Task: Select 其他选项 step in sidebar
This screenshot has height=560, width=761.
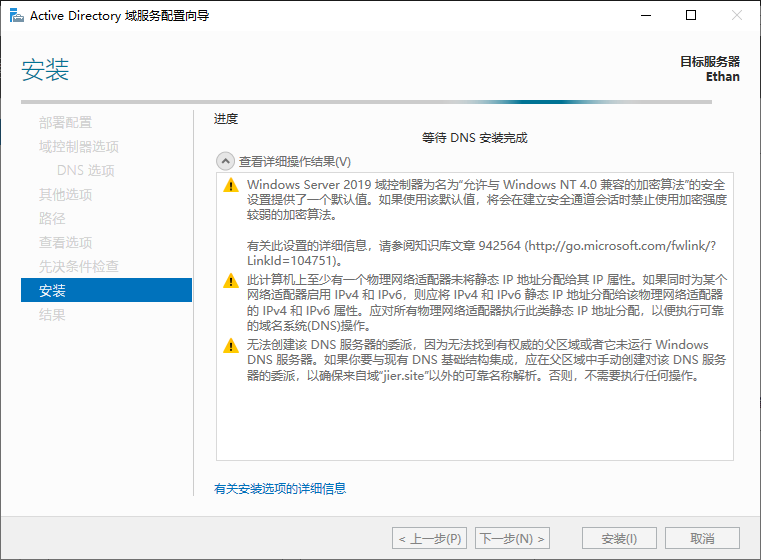Action: 66,195
